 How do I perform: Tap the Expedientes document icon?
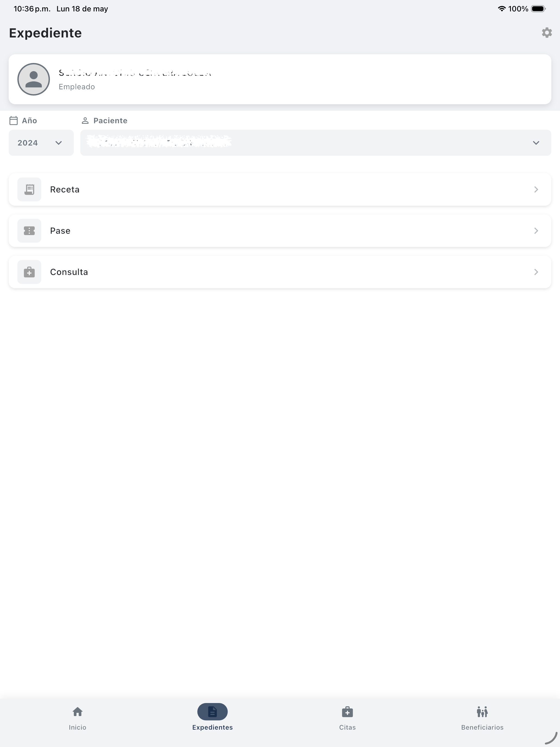tap(212, 712)
